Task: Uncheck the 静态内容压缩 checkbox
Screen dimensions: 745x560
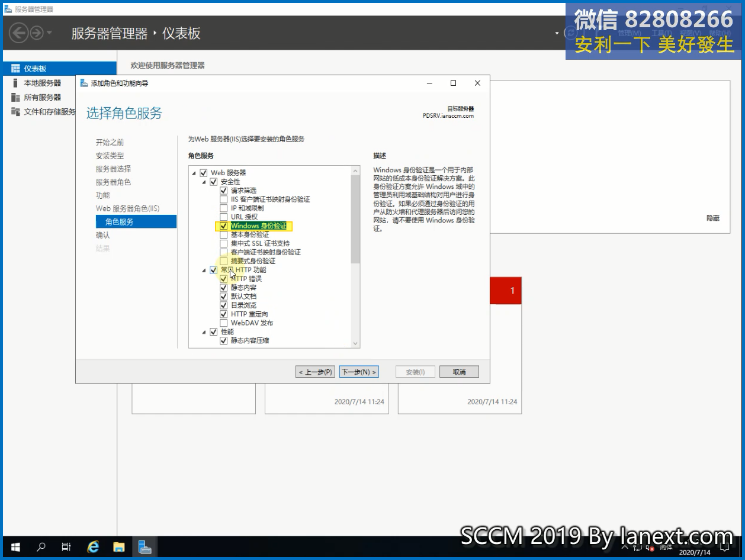Action: [224, 341]
